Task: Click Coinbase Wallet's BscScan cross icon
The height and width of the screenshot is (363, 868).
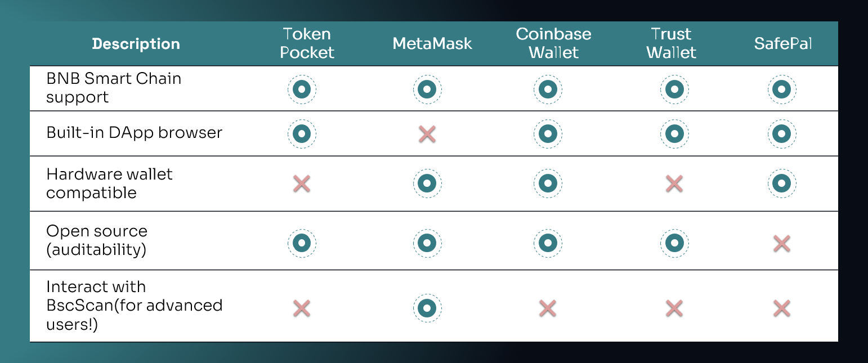Action: coord(548,308)
